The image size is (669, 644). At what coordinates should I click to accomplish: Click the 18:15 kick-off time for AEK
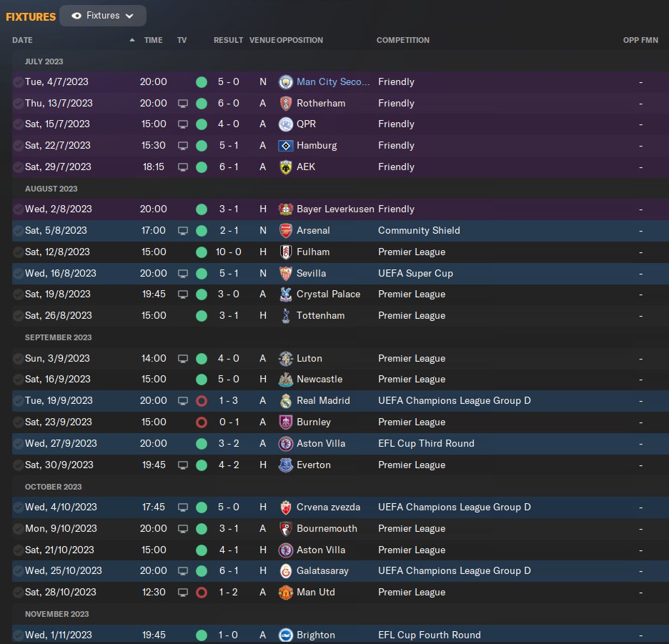coord(153,167)
